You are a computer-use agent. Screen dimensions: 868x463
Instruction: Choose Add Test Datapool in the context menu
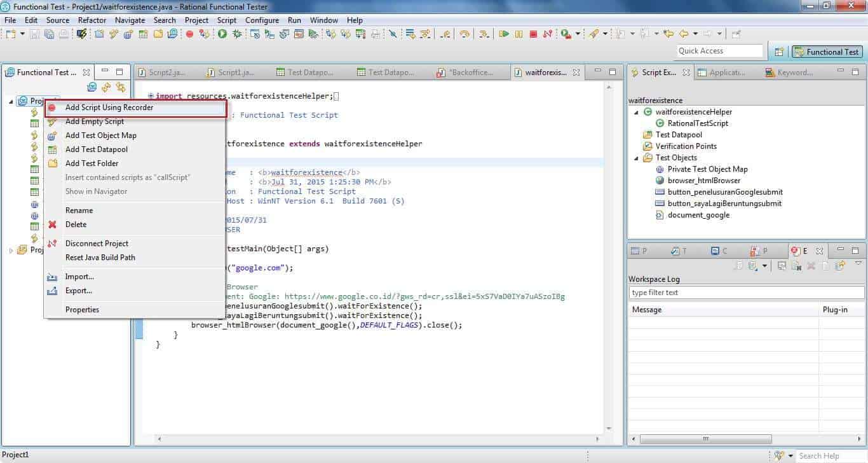pos(97,149)
